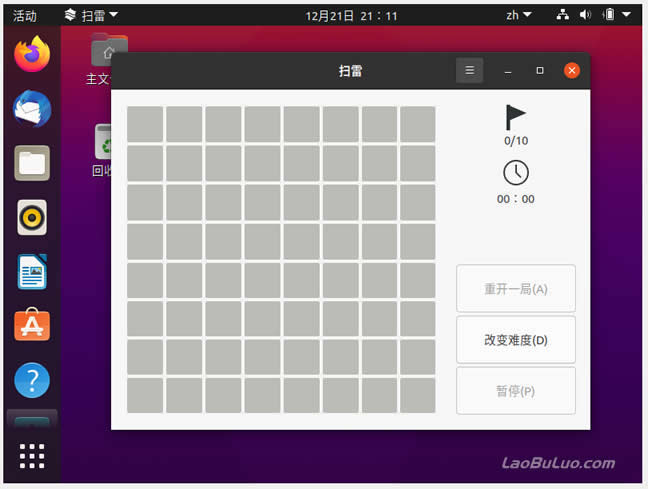This screenshot has width=648, height=489.
Task: Reveal the top-right minefield tile
Action: coord(417,124)
